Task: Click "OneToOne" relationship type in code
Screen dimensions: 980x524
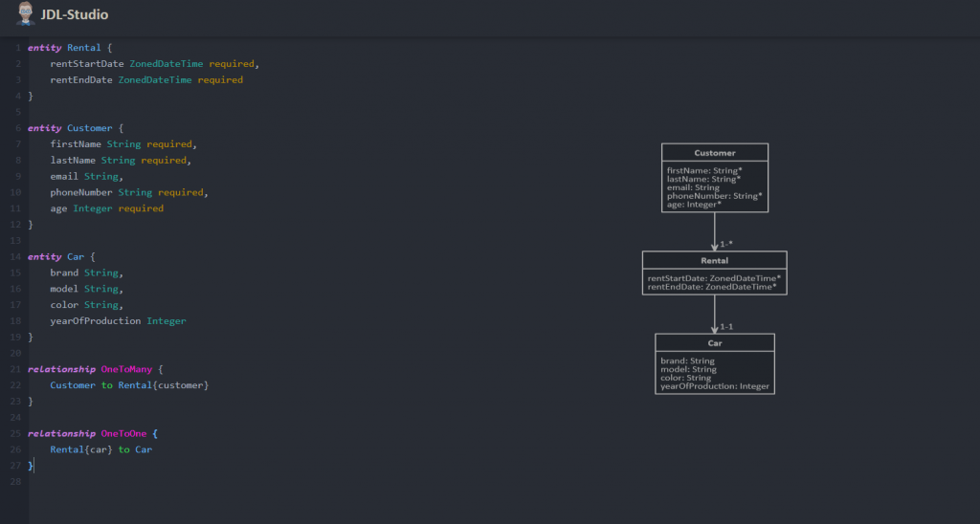Action: (x=123, y=433)
